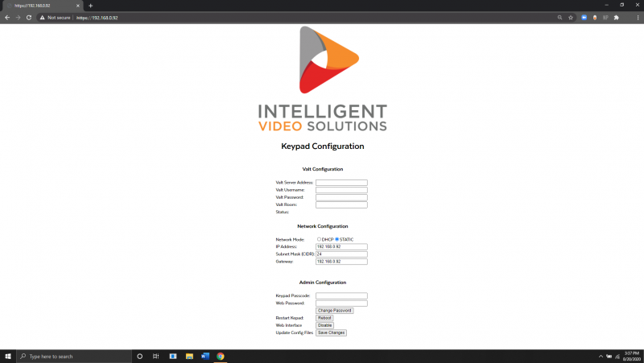Click the Admin Configuration section title
The height and width of the screenshot is (363, 644).
(x=323, y=283)
